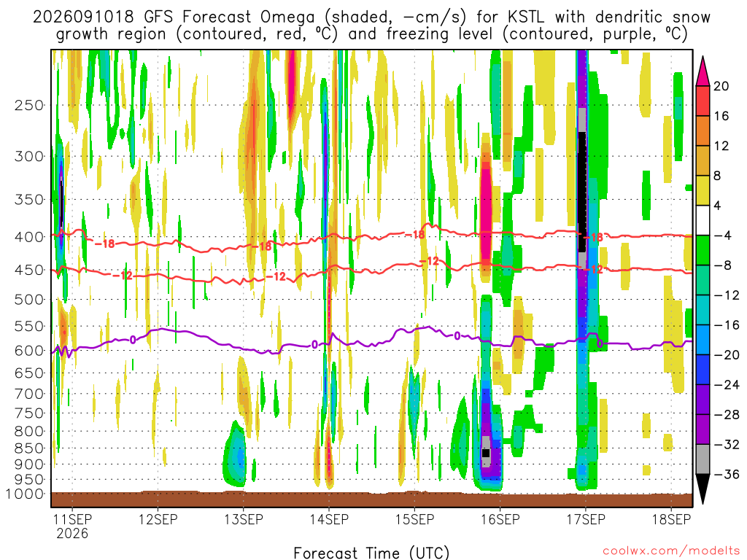Click the red 16-20 colorbar segment
This screenshot has height=560, width=747.
(703, 101)
